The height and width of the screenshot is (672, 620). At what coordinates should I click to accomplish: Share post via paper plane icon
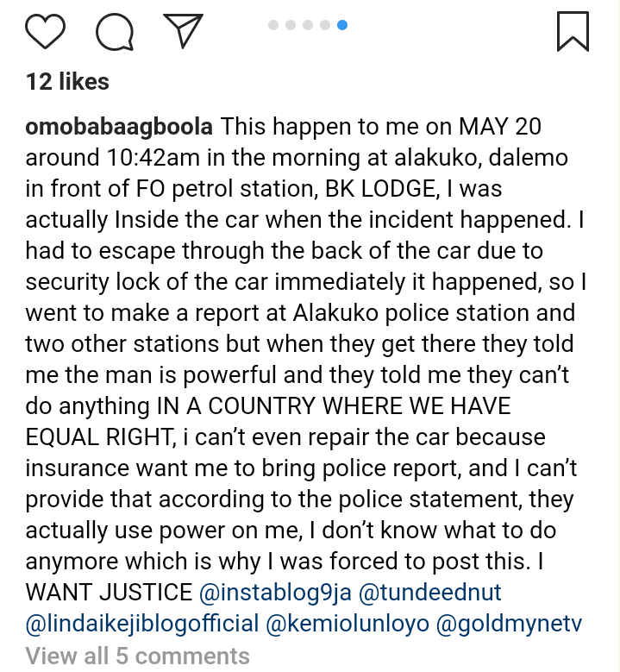183,31
